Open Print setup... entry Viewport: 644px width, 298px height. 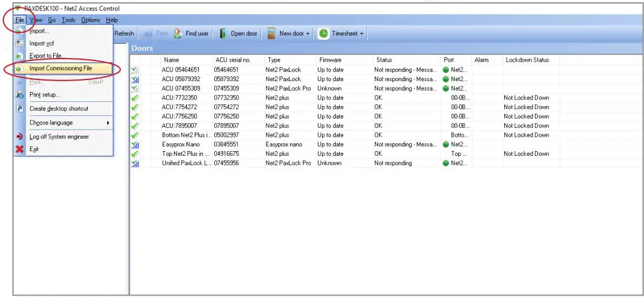pyautogui.click(x=63, y=95)
